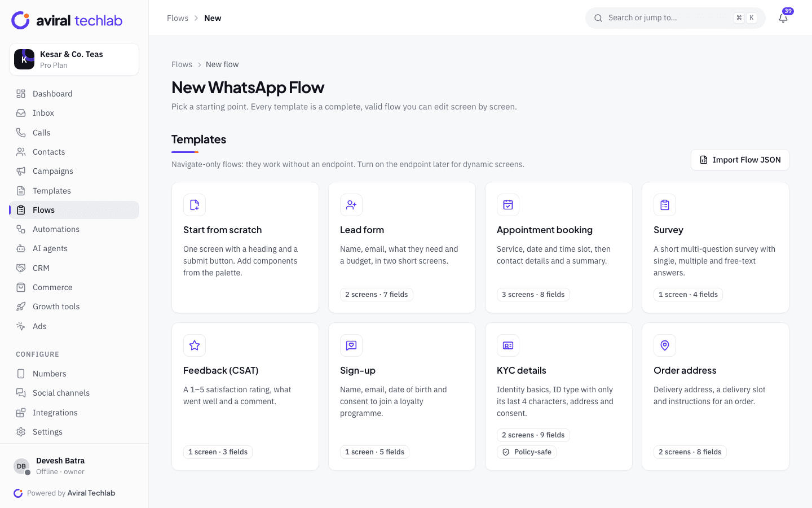Select Flows in the sidebar
The width and height of the screenshot is (812, 508).
coord(74,210)
